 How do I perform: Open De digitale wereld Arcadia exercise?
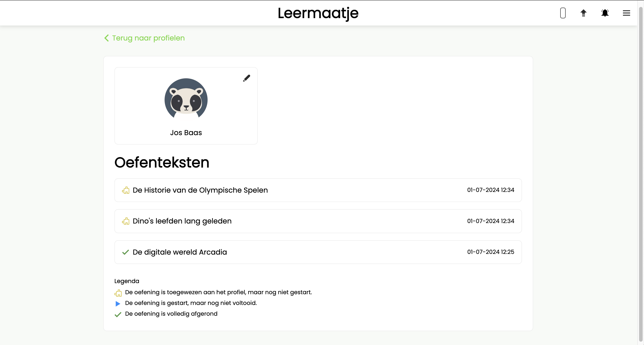click(180, 252)
